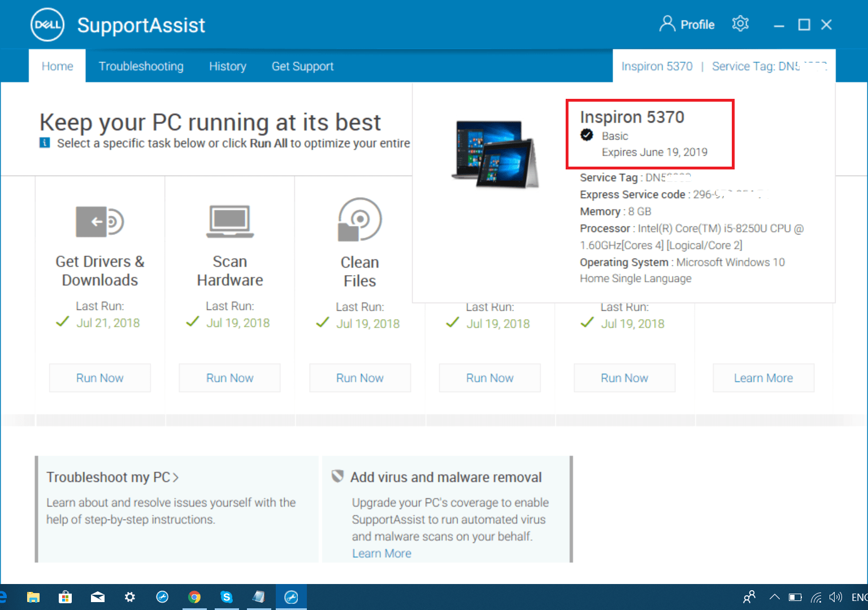Open Microsoft Store from the taskbar
This screenshot has height=610, width=868.
(x=66, y=597)
